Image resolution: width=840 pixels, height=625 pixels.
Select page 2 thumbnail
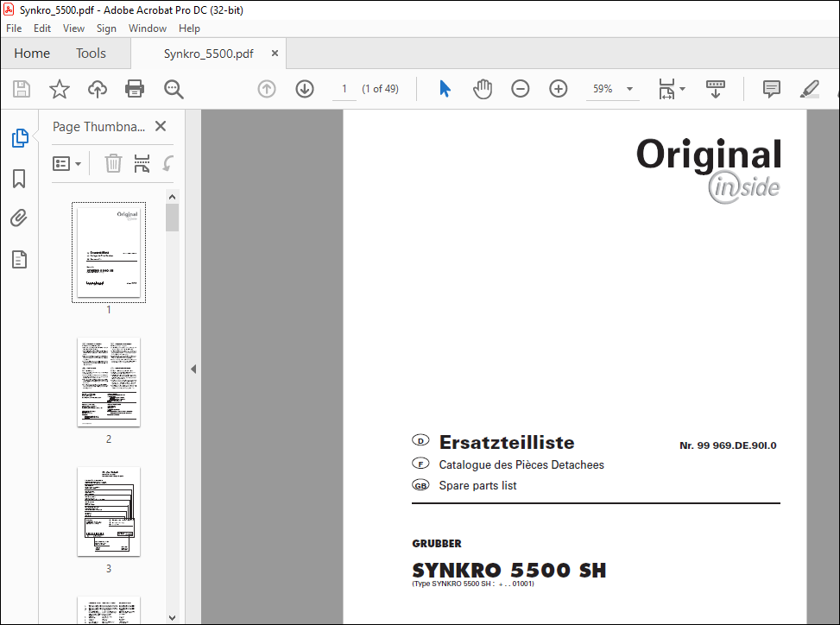coord(109,382)
